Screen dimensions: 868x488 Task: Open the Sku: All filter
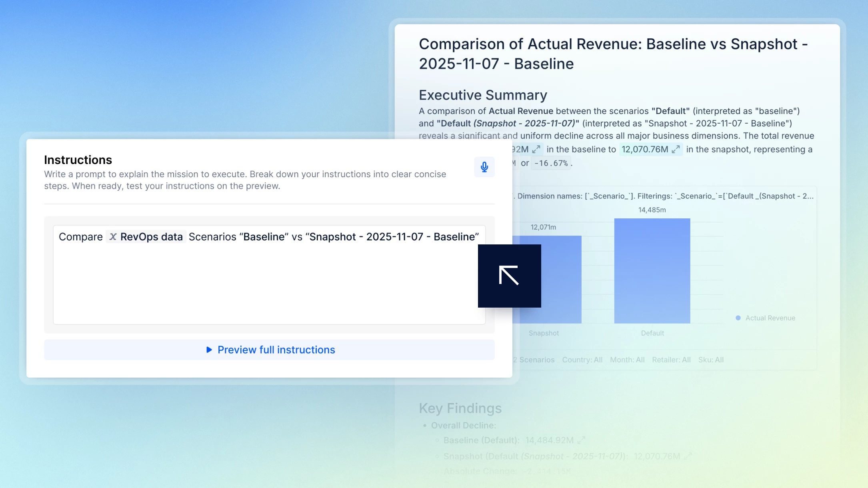coord(711,360)
